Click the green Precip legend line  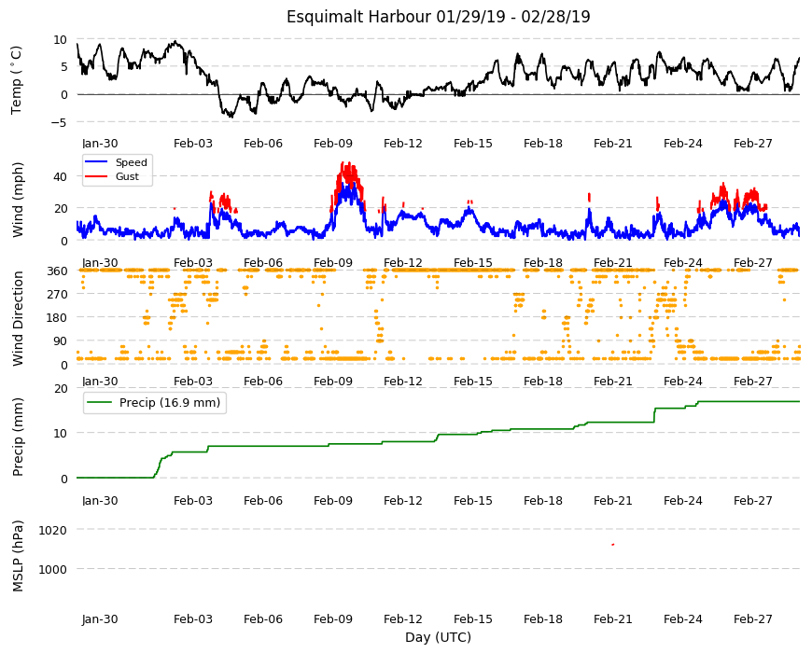coord(100,403)
